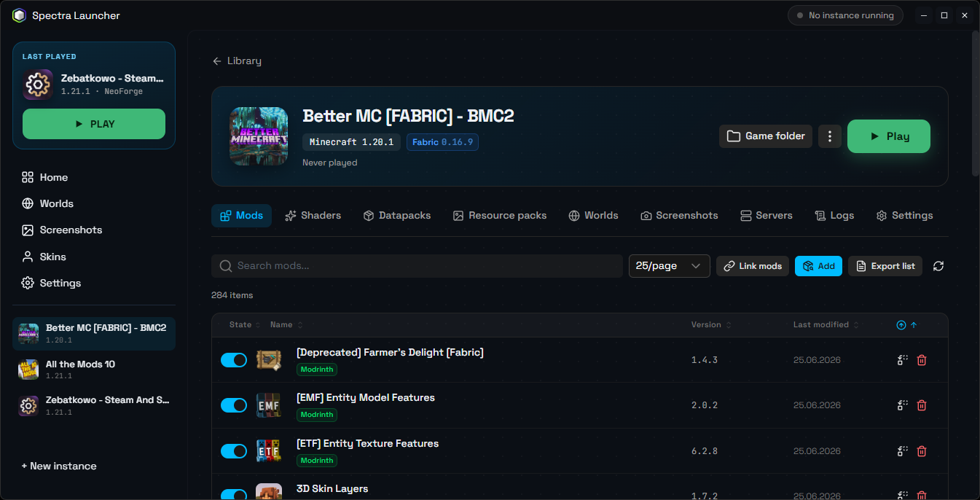Image resolution: width=980 pixels, height=500 pixels.
Task: Sort the mods by the Version column
Action: pyautogui.click(x=711, y=325)
